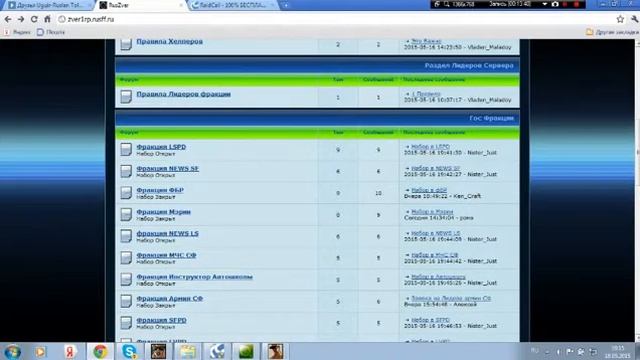Click the taskbar clock showing the date
This screenshot has width=640, height=360.
pyautogui.click(x=618, y=352)
